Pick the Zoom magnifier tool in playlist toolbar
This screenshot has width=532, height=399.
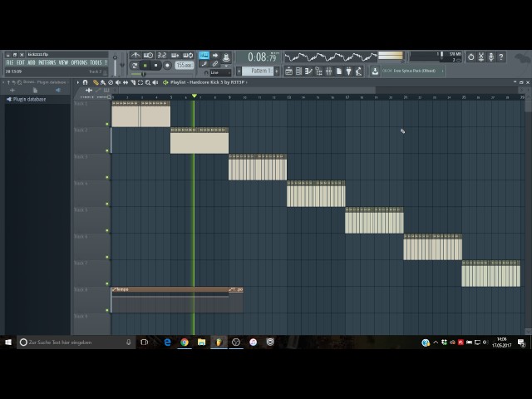click(148, 82)
